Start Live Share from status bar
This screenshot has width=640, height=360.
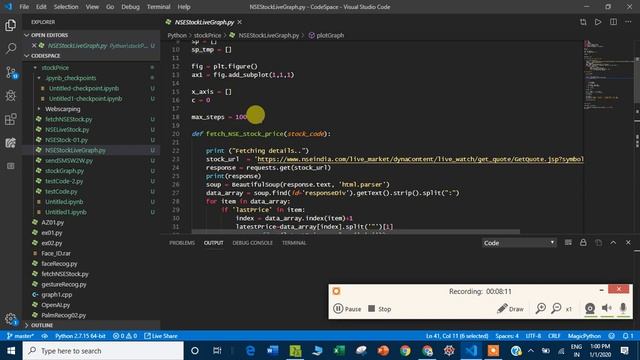tap(161, 336)
